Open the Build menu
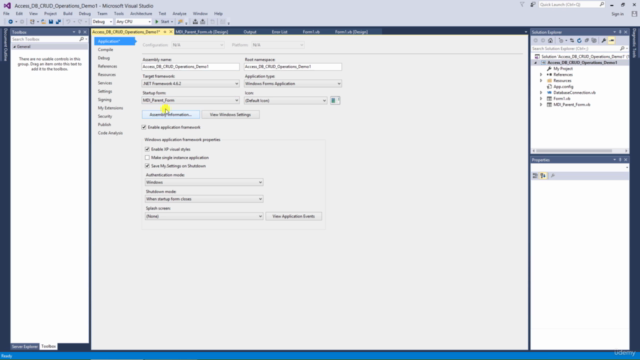Viewport: 640px width, 360px height. click(67, 13)
